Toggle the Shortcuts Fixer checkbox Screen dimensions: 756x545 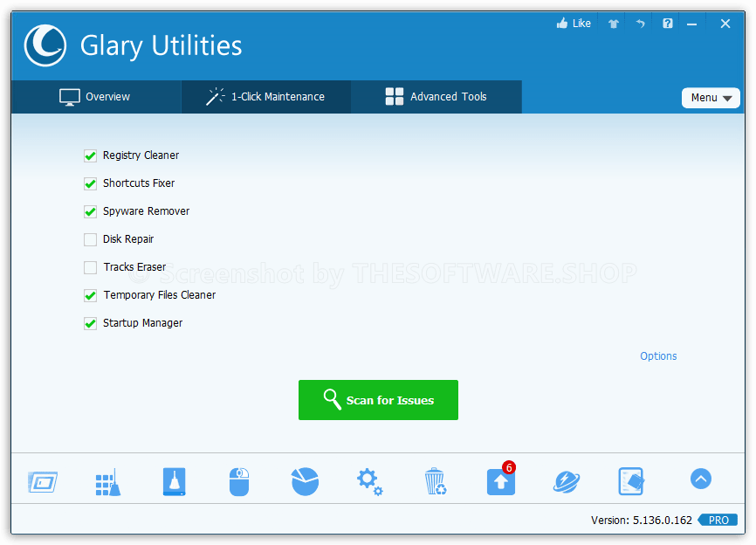[90, 183]
